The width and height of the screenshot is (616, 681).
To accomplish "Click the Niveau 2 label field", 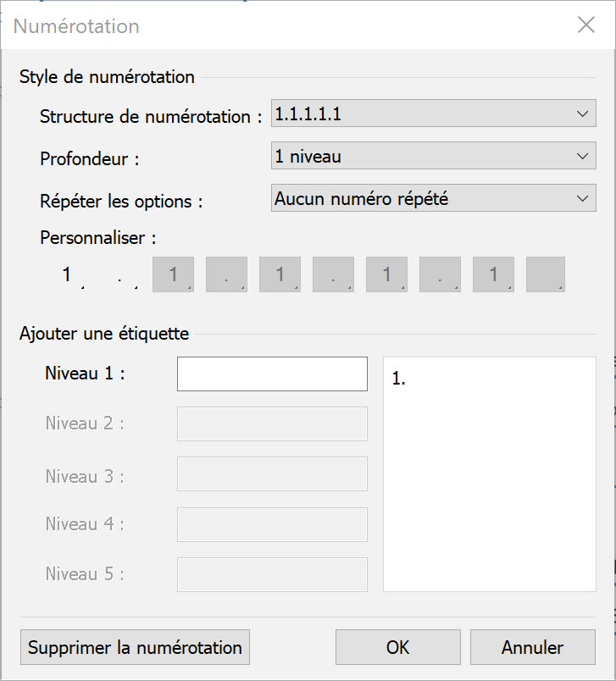I will pyautogui.click(x=272, y=424).
